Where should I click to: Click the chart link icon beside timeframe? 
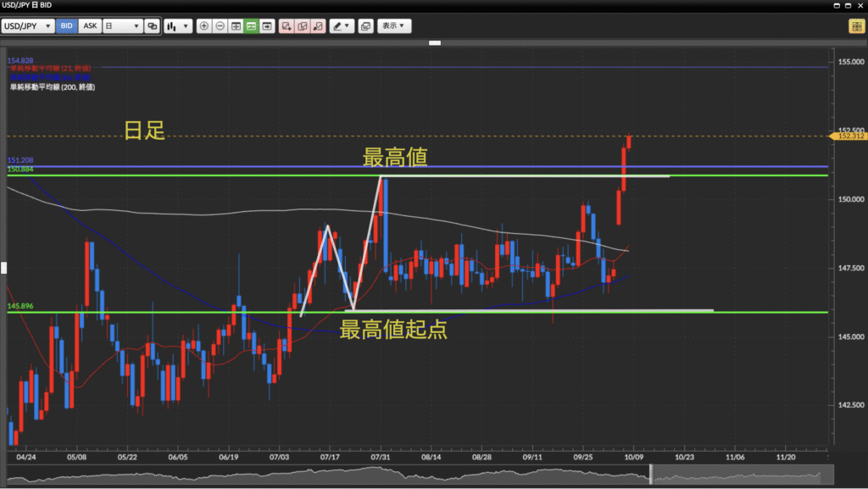click(153, 26)
